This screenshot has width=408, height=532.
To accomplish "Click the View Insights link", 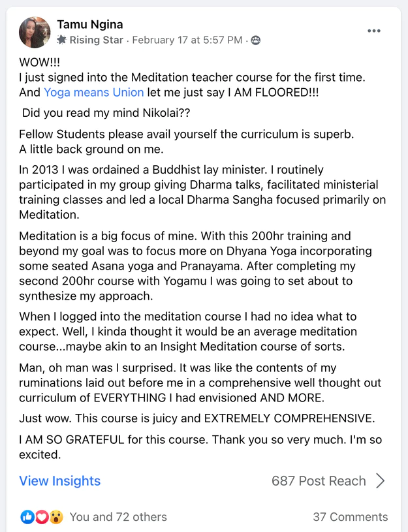I will click(x=59, y=481).
